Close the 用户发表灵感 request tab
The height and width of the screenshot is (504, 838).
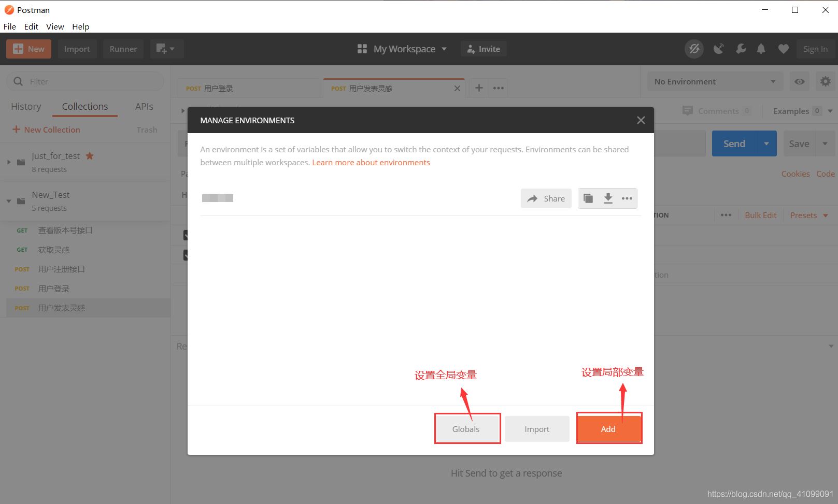pyautogui.click(x=457, y=89)
